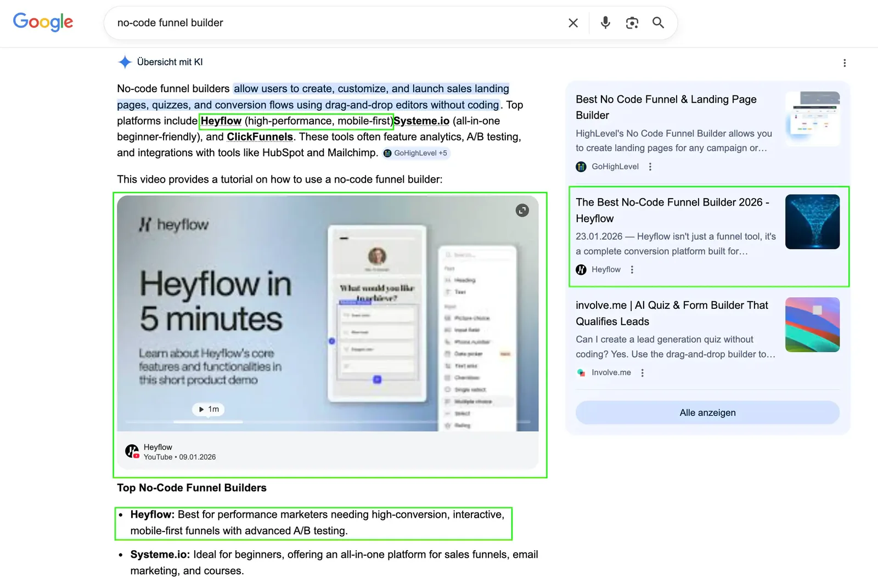Screen dimensions: 878x588
Task: Open options menu next to Involve.me source
Action: click(x=643, y=372)
